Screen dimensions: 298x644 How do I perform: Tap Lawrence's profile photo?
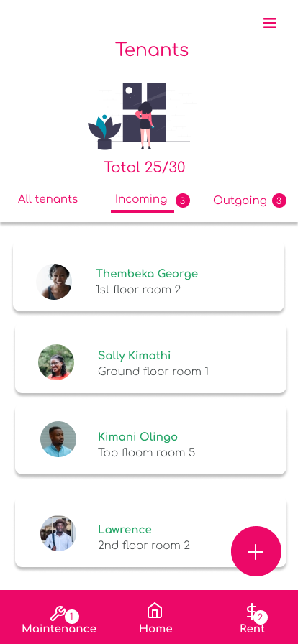click(58, 533)
